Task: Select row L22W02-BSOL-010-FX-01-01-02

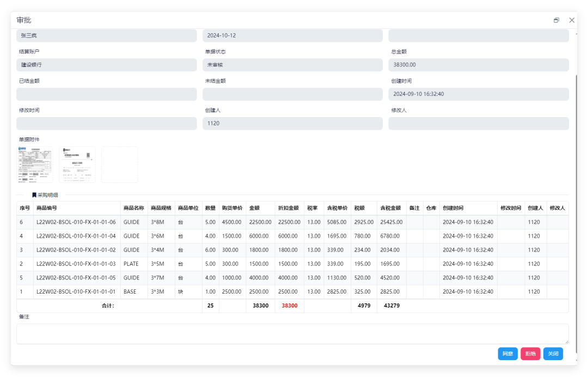Action: pos(292,250)
